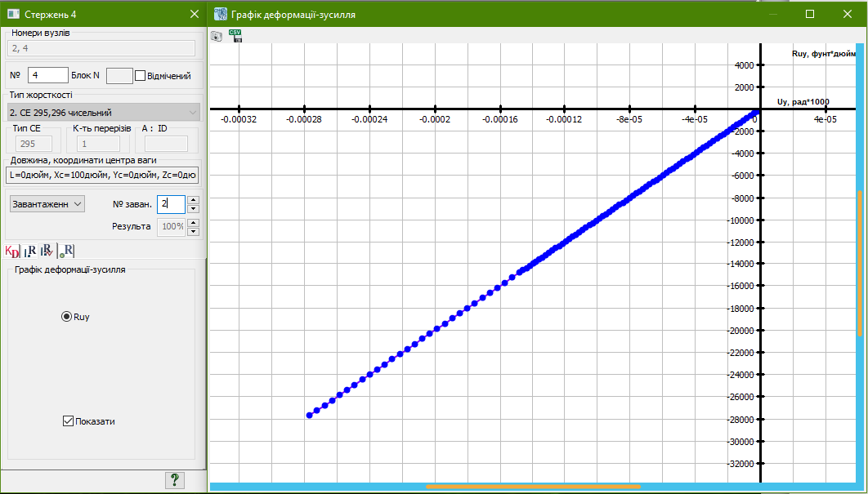Save graph data as CSV

coord(236,35)
